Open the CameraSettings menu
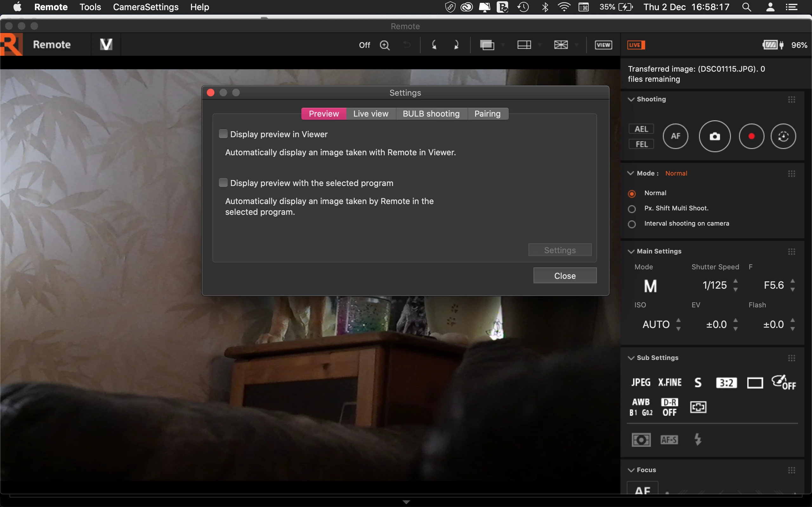This screenshot has height=507, width=812. pos(146,7)
